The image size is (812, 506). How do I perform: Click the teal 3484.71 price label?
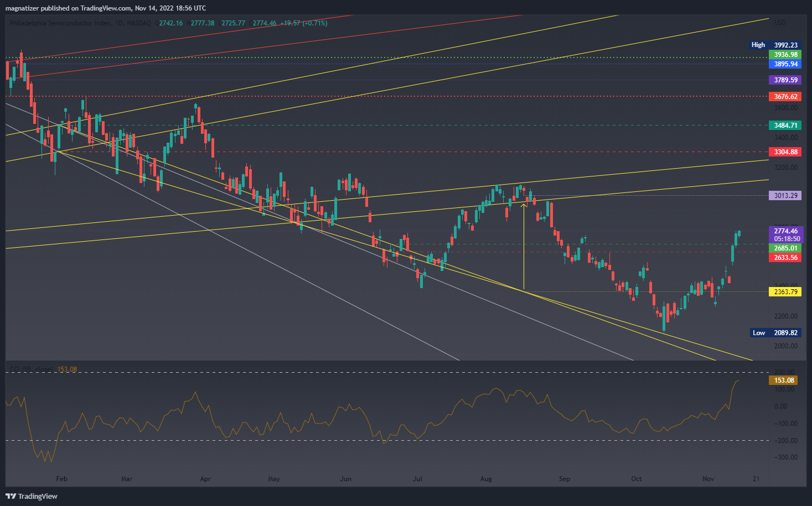785,126
